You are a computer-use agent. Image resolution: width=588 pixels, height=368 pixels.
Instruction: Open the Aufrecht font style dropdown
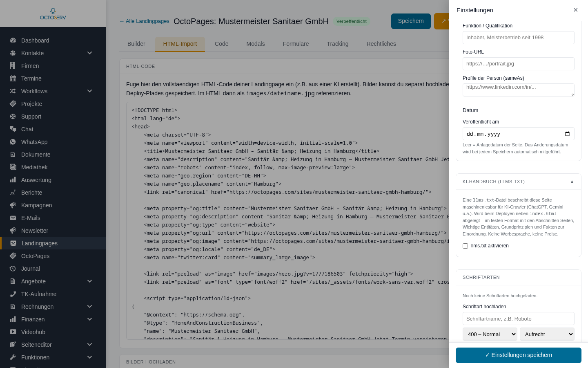(547, 334)
